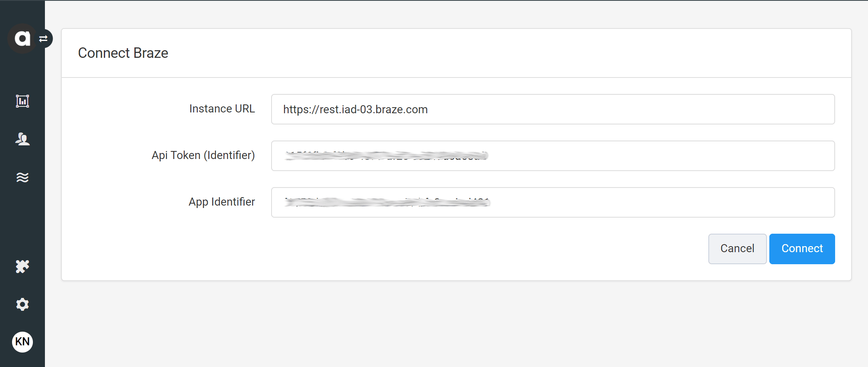The height and width of the screenshot is (367, 868).
Task: Click the Cancel button
Action: click(737, 249)
